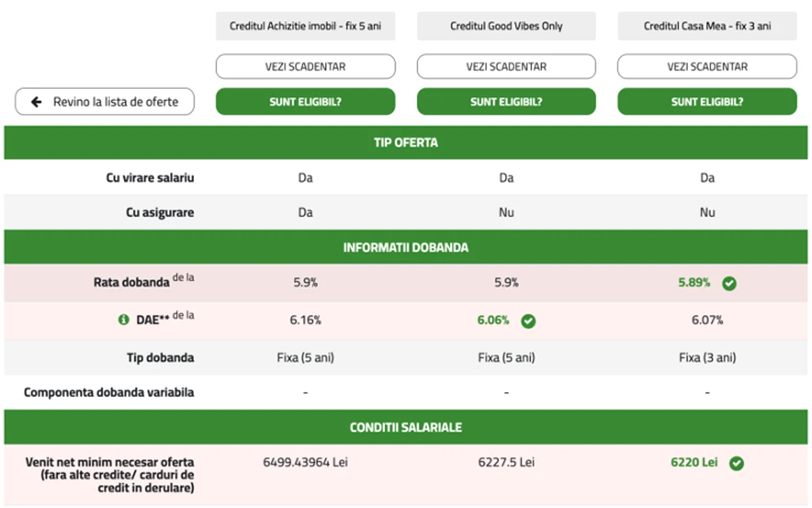This screenshot has height=508, width=812.
Task: Collapse the INFORMATII DOBANDA section header
Action: (406, 247)
